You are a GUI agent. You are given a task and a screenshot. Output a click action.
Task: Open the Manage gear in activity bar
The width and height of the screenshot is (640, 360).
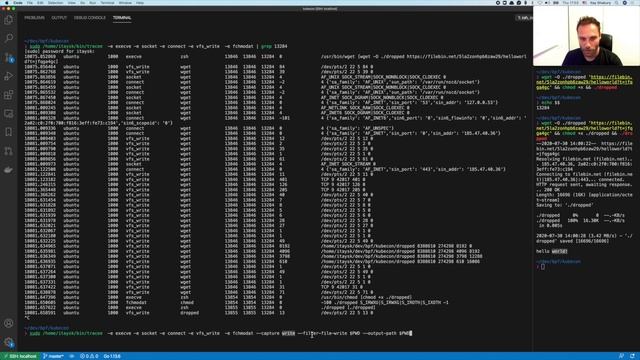9,342
